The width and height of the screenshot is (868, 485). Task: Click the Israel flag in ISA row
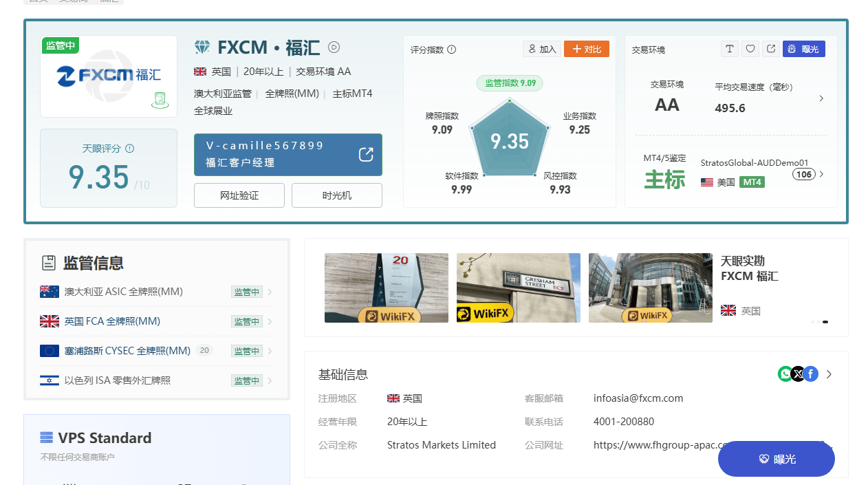[x=50, y=380]
